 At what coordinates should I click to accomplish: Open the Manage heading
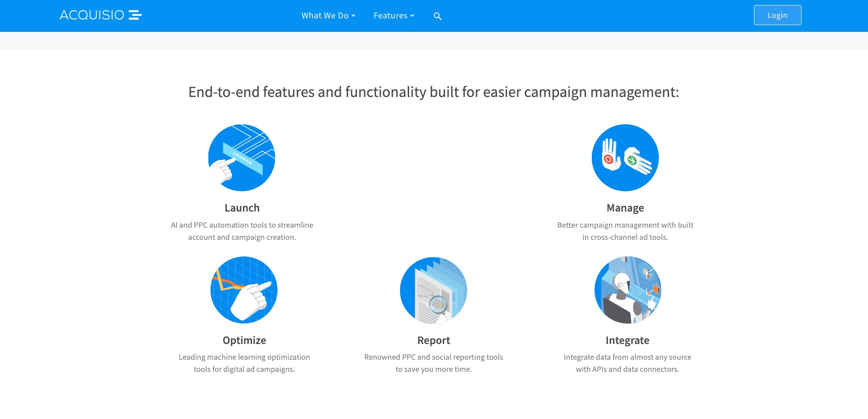(625, 208)
